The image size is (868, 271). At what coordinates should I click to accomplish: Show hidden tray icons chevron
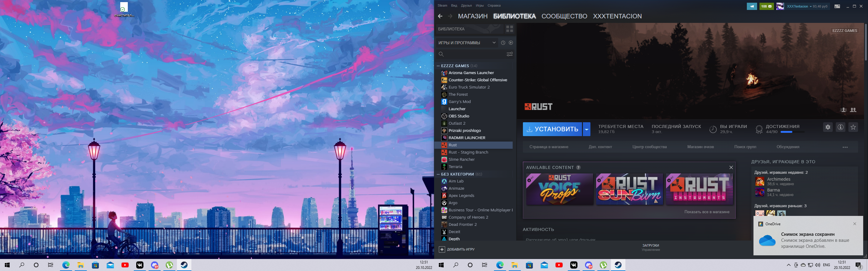tap(788, 265)
